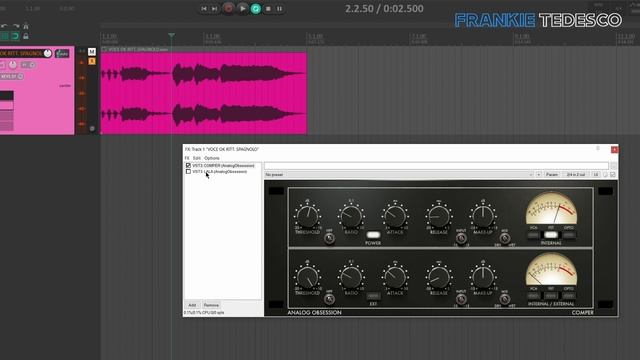Adjust the lower ATTACK knob
Image resolution: width=640 pixels, height=360 pixels.
click(395, 277)
